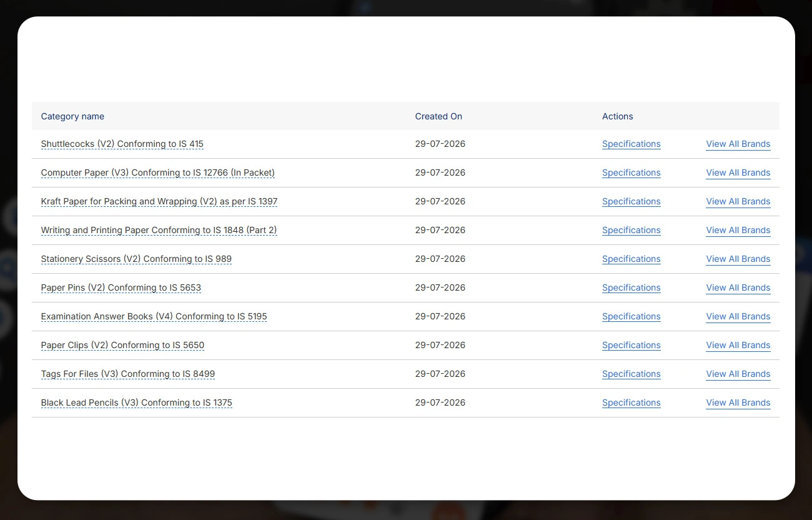The image size is (812, 520).
Task: Open Stationery Scissors (V2) category link
Action: tap(136, 259)
